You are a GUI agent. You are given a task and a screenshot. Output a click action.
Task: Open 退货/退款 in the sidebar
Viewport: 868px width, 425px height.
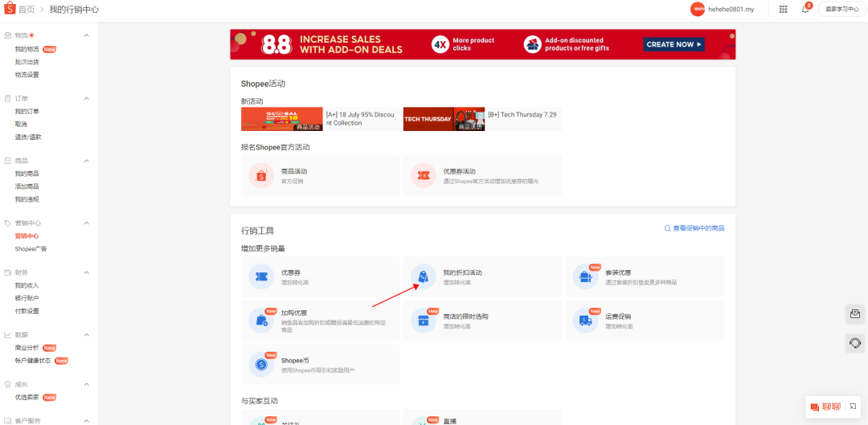[28, 137]
